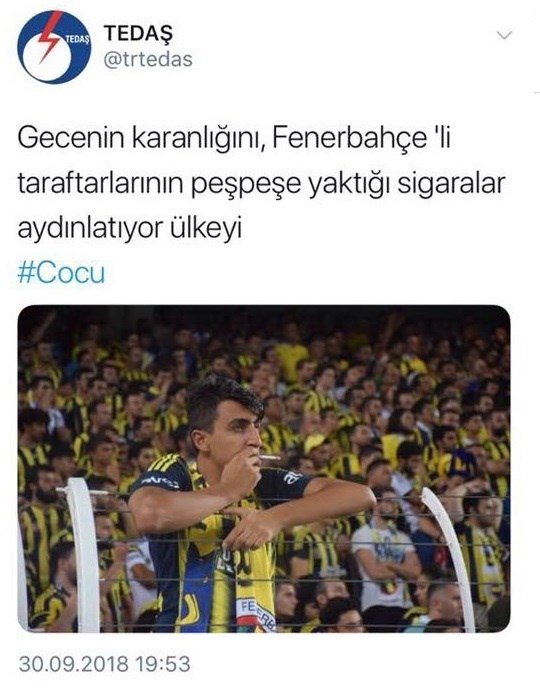The height and width of the screenshot is (692, 540).
Task: Expand the tweet options chevron arrow
Action: click(x=504, y=35)
